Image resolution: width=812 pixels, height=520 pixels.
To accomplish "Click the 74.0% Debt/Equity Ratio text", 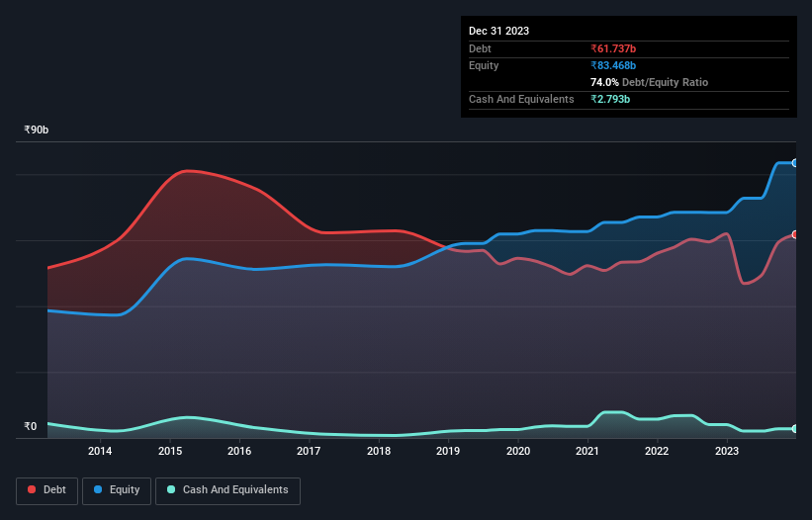I will pyautogui.click(x=649, y=82).
